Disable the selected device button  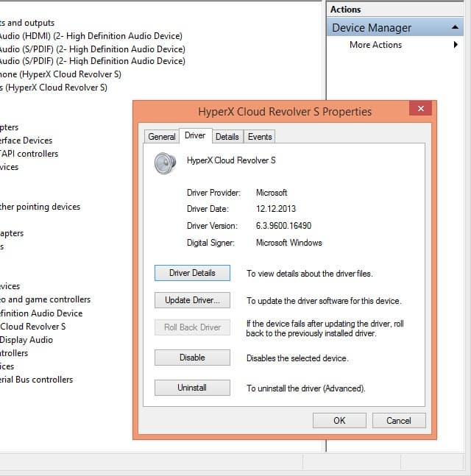point(192,358)
